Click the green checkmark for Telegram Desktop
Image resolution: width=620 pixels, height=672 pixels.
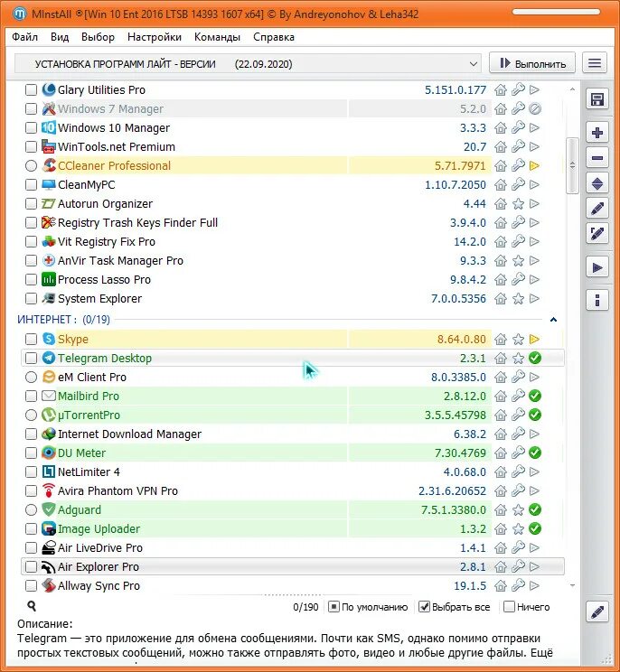[535, 358]
